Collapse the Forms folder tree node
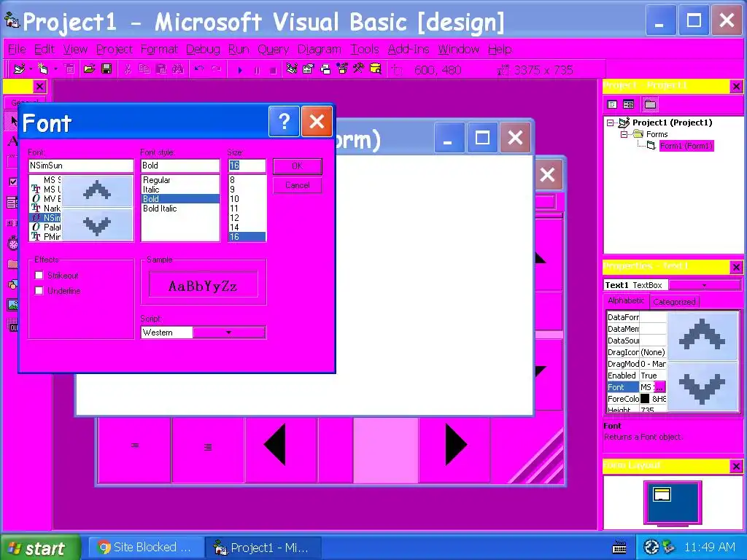 click(624, 135)
